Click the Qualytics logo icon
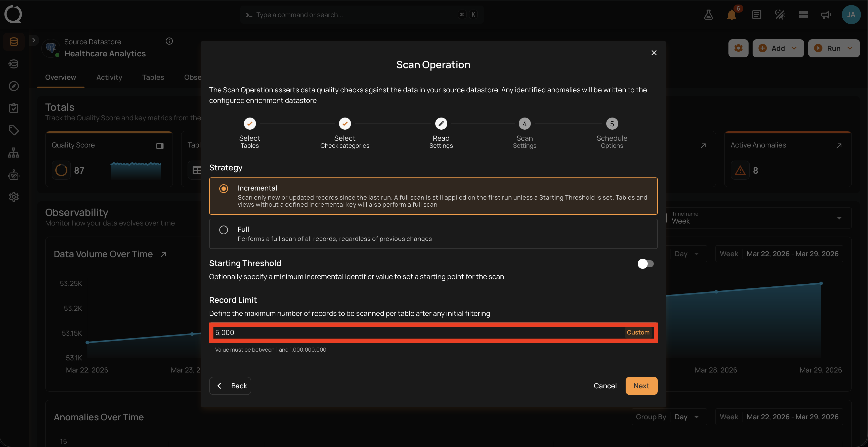 click(x=14, y=14)
